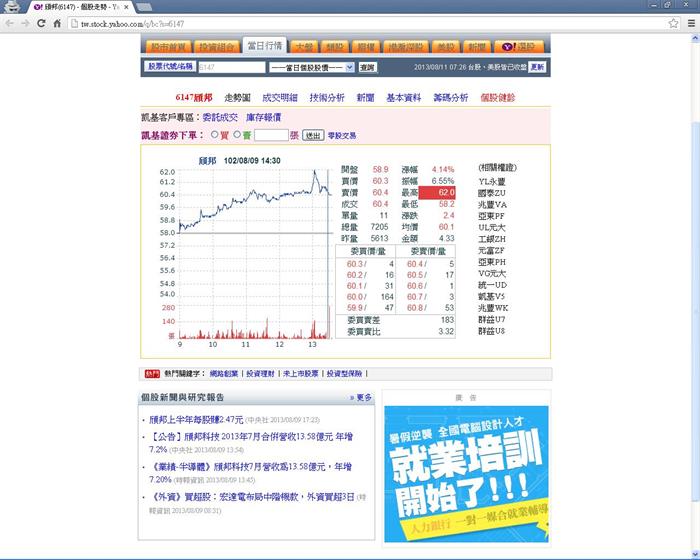
Task: Open the 統一UD warrant link
Action: tap(492, 285)
